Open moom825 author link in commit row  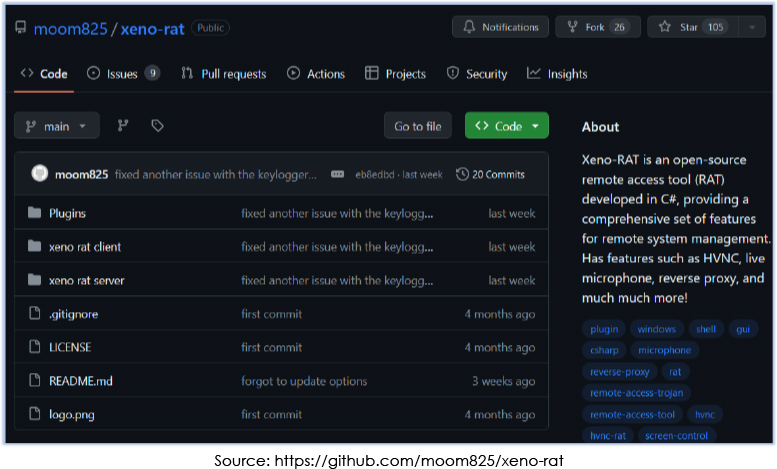(81, 175)
